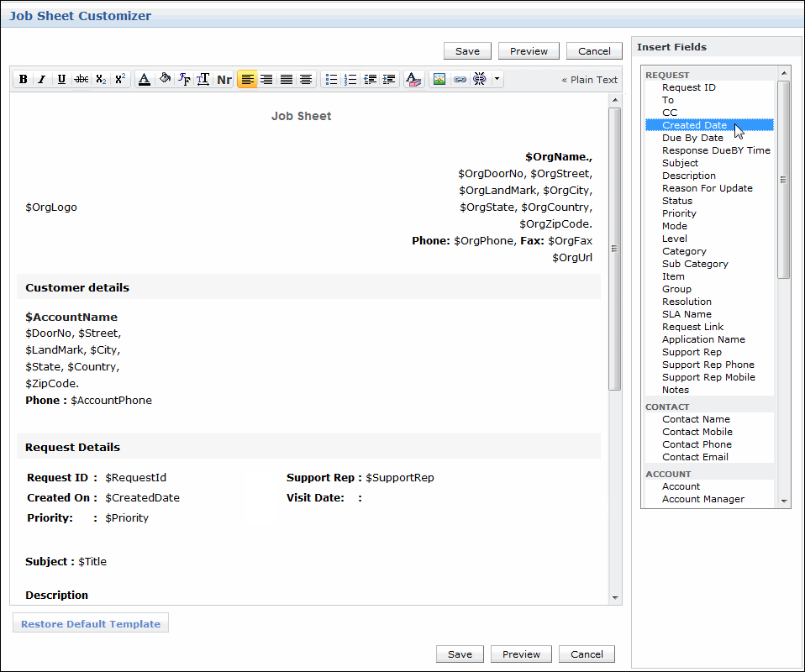Decrease the indent level
Image resolution: width=805 pixels, height=672 pixels.
(x=371, y=79)
